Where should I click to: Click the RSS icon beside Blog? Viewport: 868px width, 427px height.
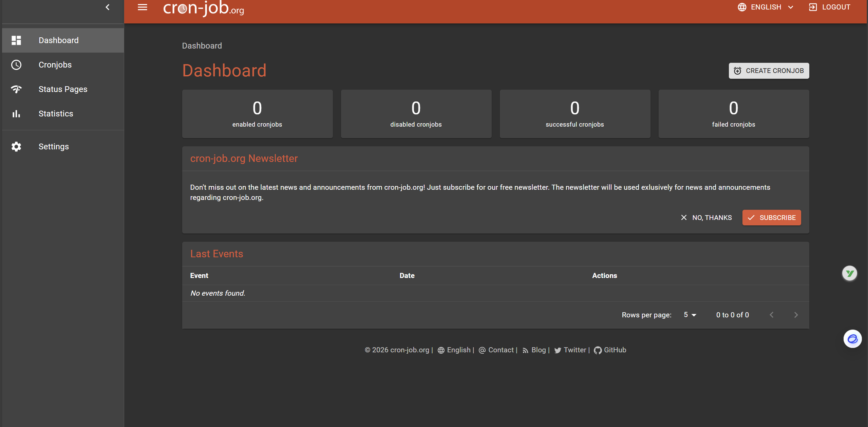pos(525,351)
